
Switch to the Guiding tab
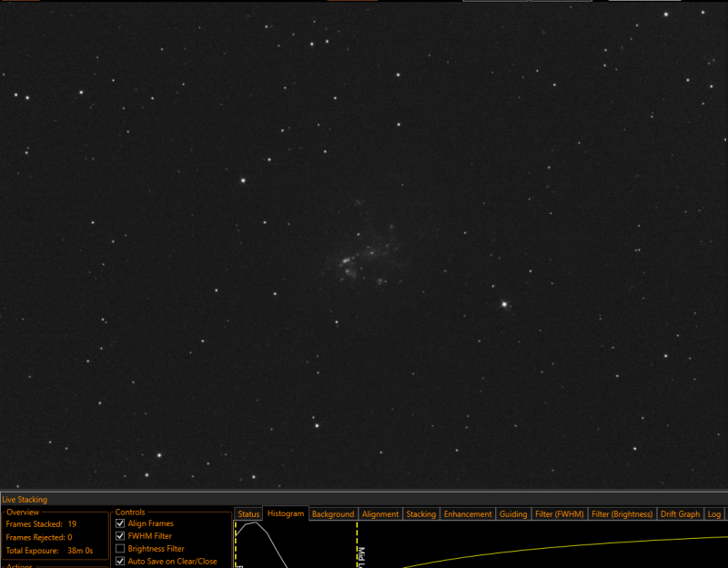[513, 514]
